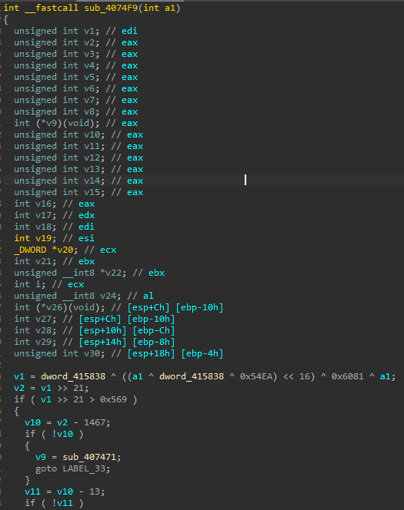Viewport: 404px width, 510px height.
Task: Click variable v24 in the __int8 declaration
Action: (113, 296)
